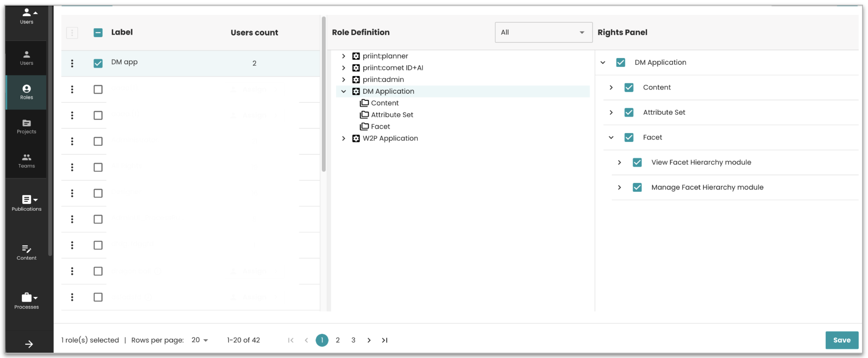Screen dimensions: 868x358
Task: Select the priint:admin tree item
Action: pyautogui.click(x=383, y=80)
